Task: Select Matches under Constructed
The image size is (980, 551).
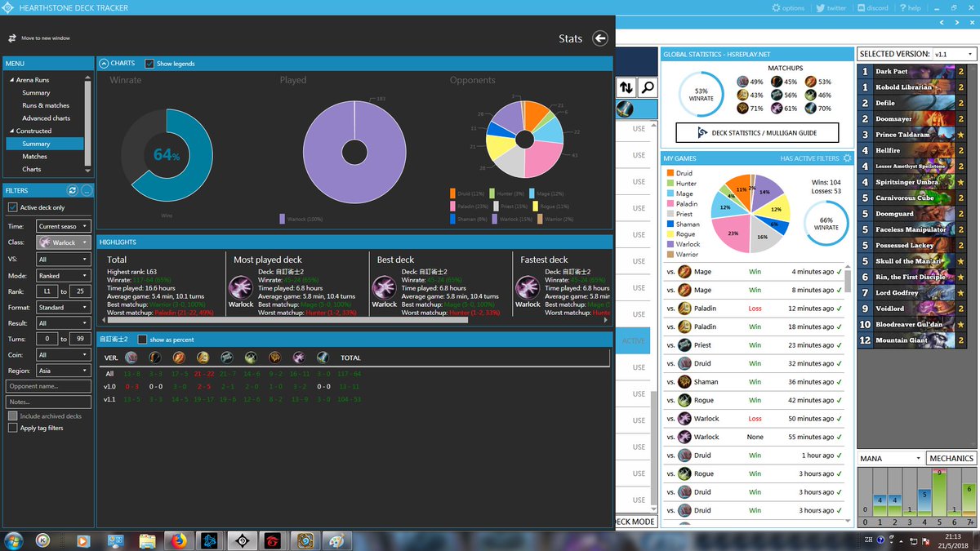Action: [35, 156]
